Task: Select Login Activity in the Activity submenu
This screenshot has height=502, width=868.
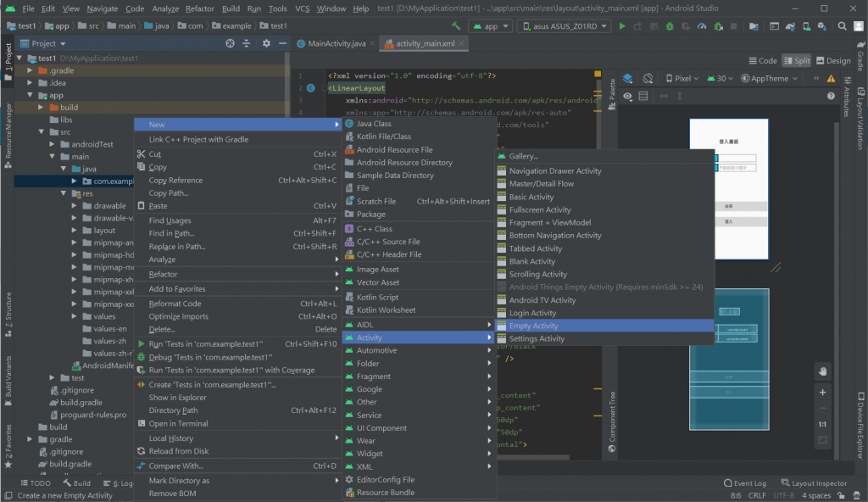Action: point(532,313)
